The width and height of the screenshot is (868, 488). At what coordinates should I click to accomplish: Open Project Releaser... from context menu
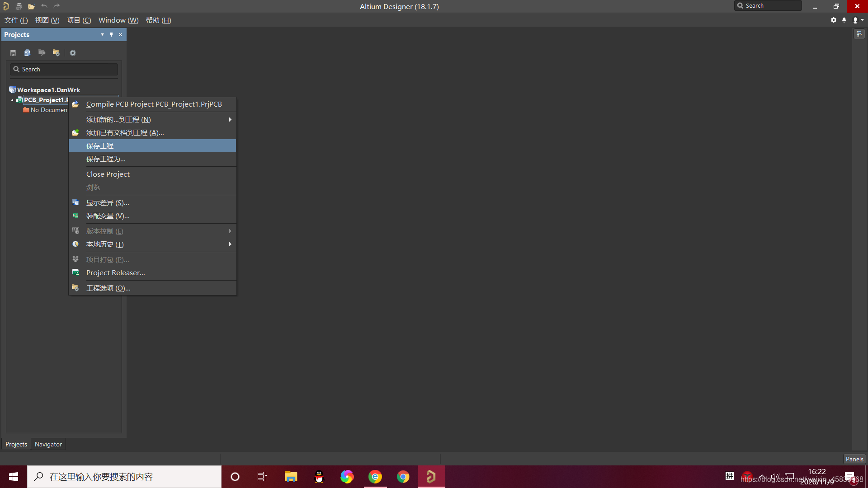point(153,273)
